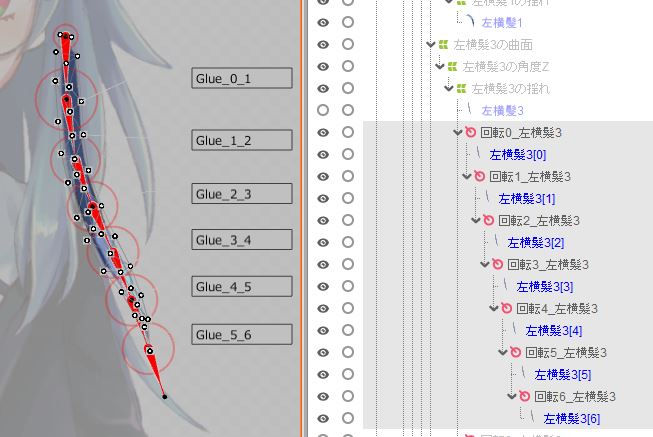Toggle visibility eye for 回転4_左横髪3
Viewport: 653px width, 437px height.
pyautogui.click(x=323, y=309)
